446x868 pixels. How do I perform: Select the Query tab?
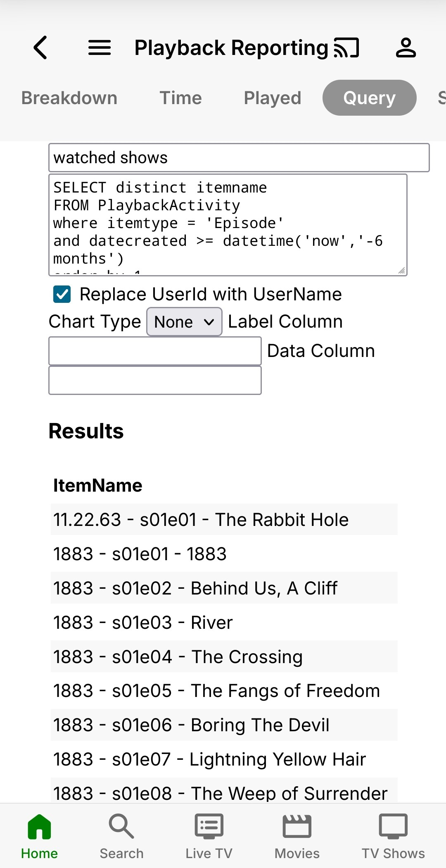click(x=369, y=98)
